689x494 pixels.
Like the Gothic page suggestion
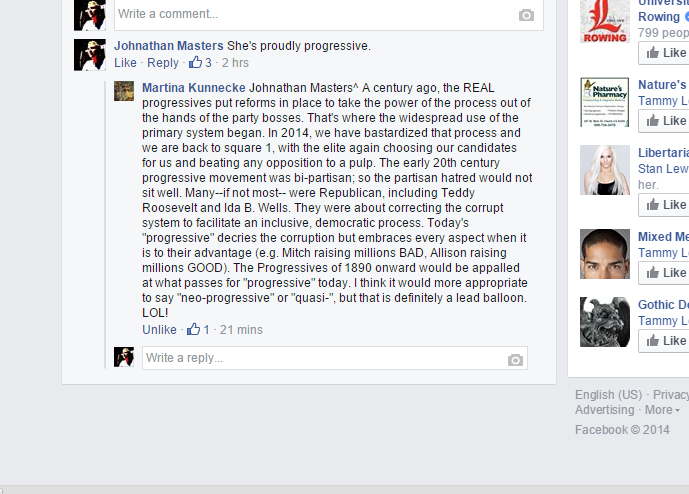(x=664, y=341)
